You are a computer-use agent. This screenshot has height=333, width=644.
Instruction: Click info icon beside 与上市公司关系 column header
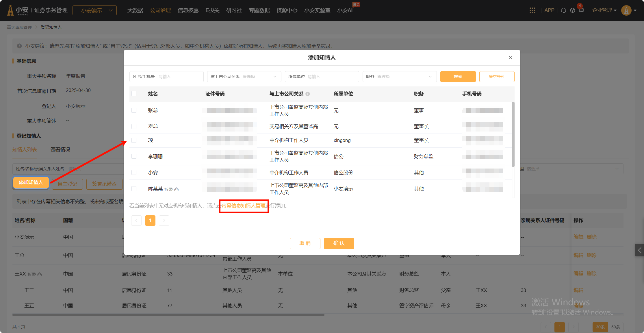point(308,94)
